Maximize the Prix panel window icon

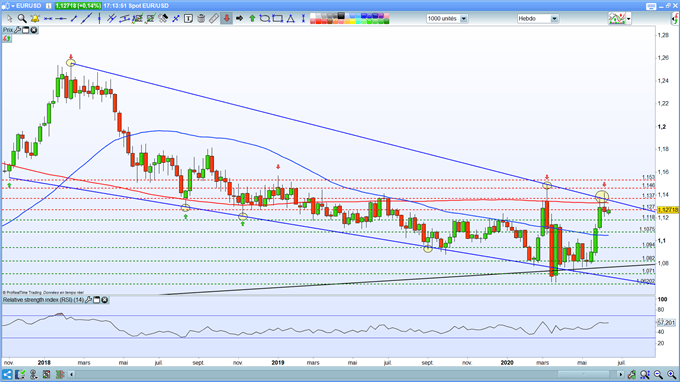tap(26, 30)
